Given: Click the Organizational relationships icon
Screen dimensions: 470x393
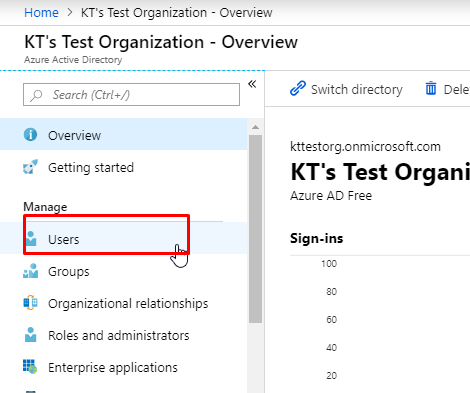Looking at the screenshot, I should coord(30,303).
